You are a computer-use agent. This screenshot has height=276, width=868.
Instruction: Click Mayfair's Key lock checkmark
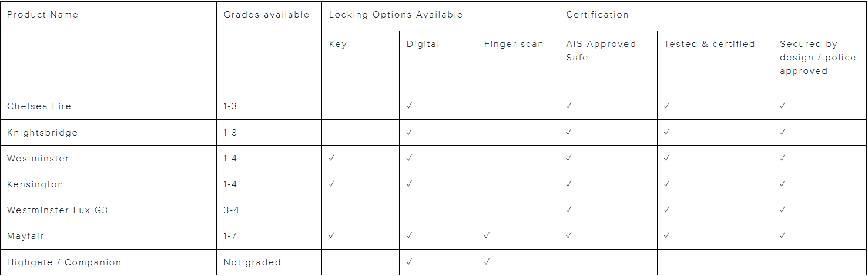point(332,236)
